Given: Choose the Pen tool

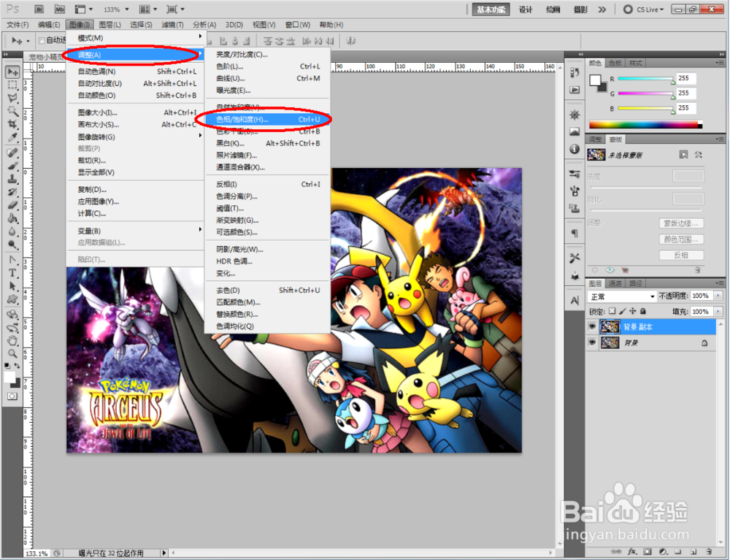Looking at the screenshot, I should point(12,260).
